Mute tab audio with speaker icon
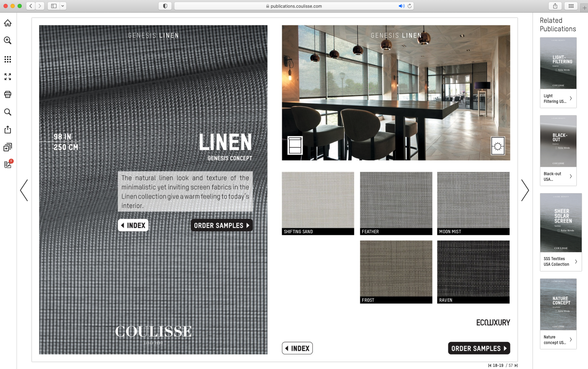Screen dimensions: 588x369 401,6
